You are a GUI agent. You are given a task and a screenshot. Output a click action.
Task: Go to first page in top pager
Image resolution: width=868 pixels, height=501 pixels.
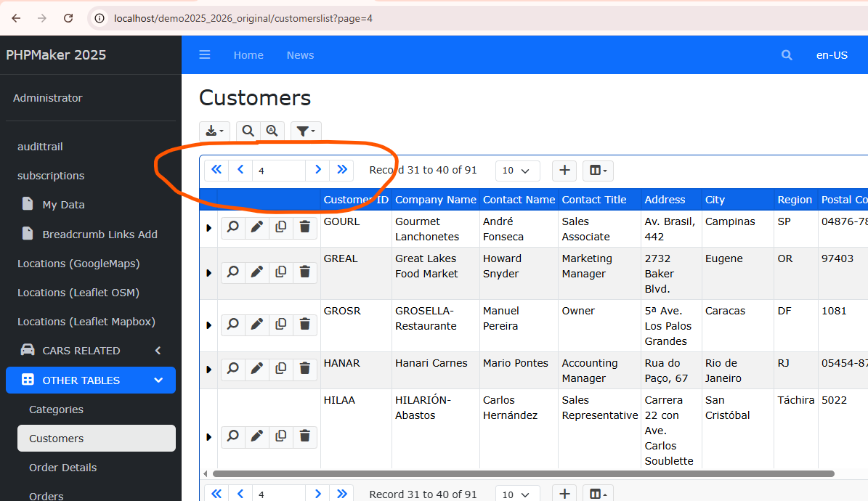pyautogui.click(x=216, y=171)
